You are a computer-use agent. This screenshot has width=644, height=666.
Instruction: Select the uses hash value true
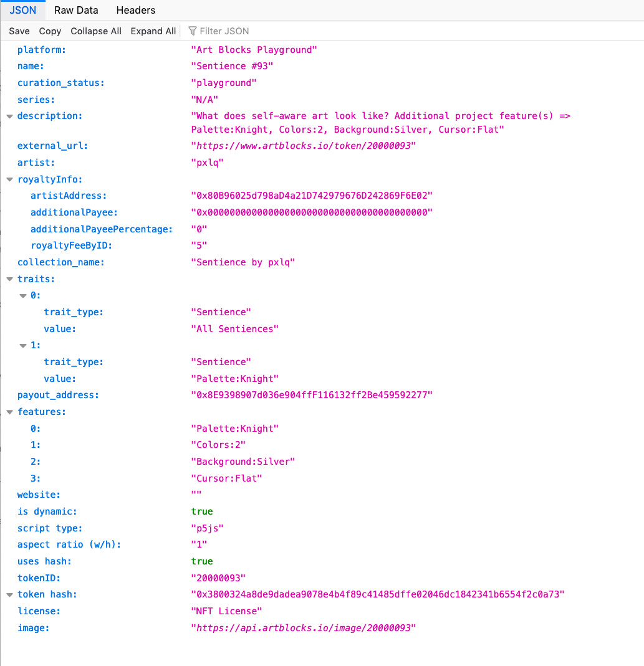[202, 561]
